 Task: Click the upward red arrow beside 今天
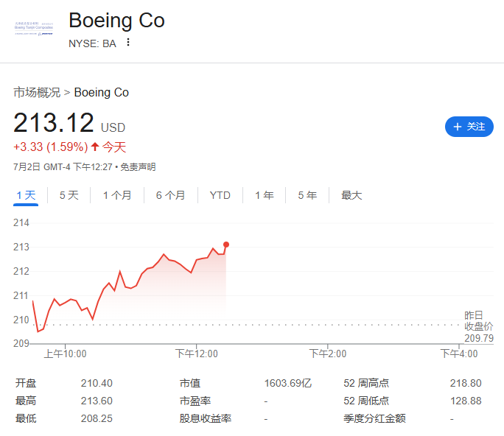[x=95, y=147]
